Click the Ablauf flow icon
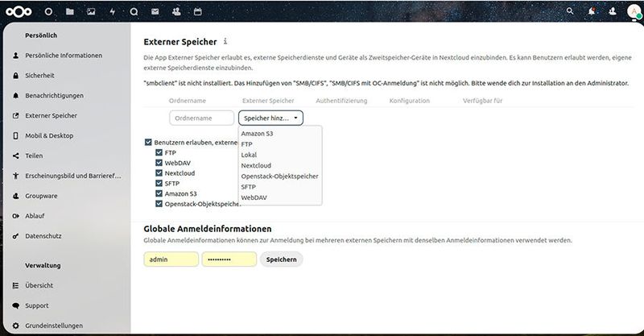 point(15,216)
